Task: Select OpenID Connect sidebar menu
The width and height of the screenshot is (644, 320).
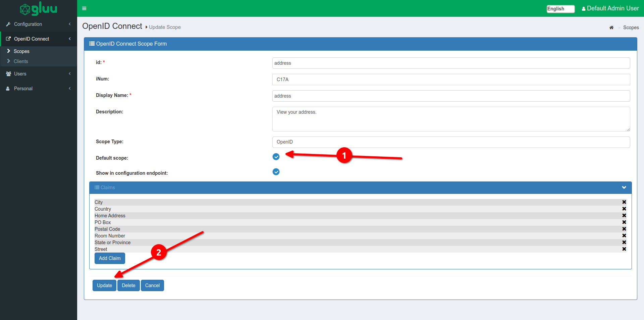Action: tap(39, 39)
